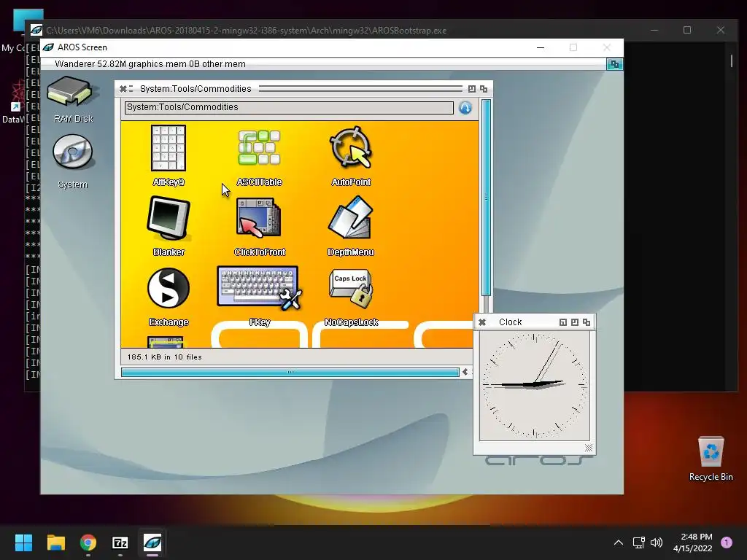The height and width of the screenshot is (560, 747).
Task: Select the NoCapsLock icon
Action: click(351, 289)
